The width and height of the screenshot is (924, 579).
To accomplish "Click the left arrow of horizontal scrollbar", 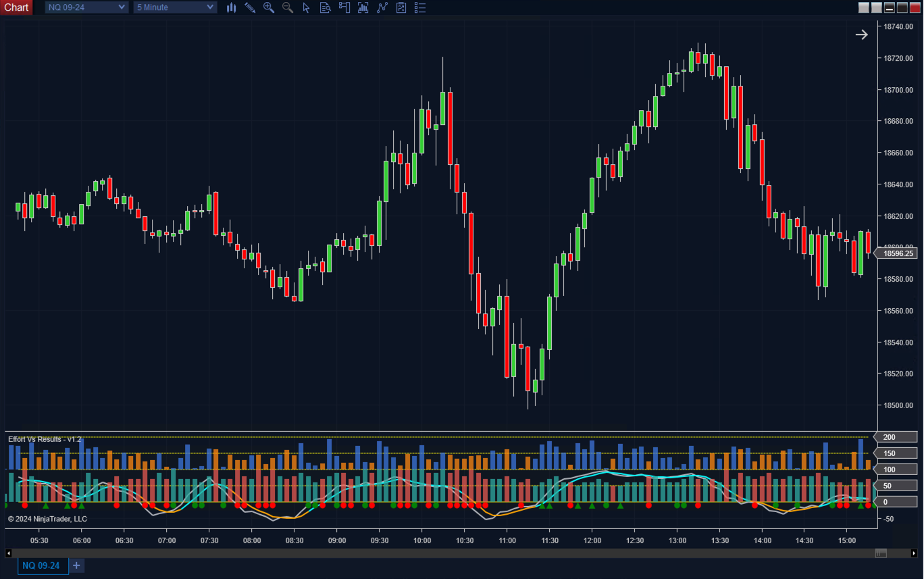I will tap(8, 553).
